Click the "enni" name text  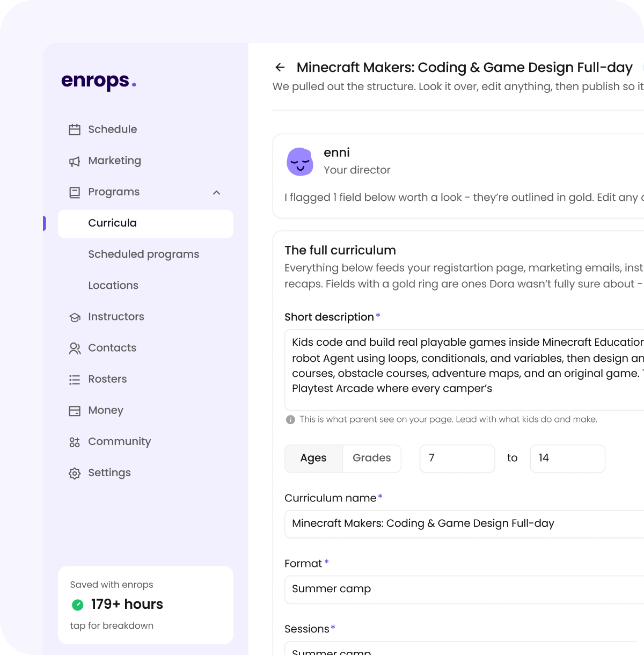point(336,152)
